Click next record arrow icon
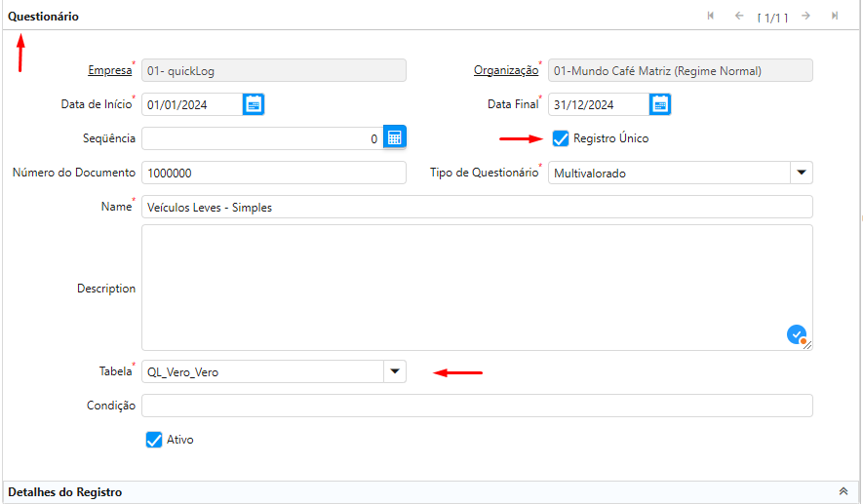The image size is (863, 504). (x=805, y=16)
